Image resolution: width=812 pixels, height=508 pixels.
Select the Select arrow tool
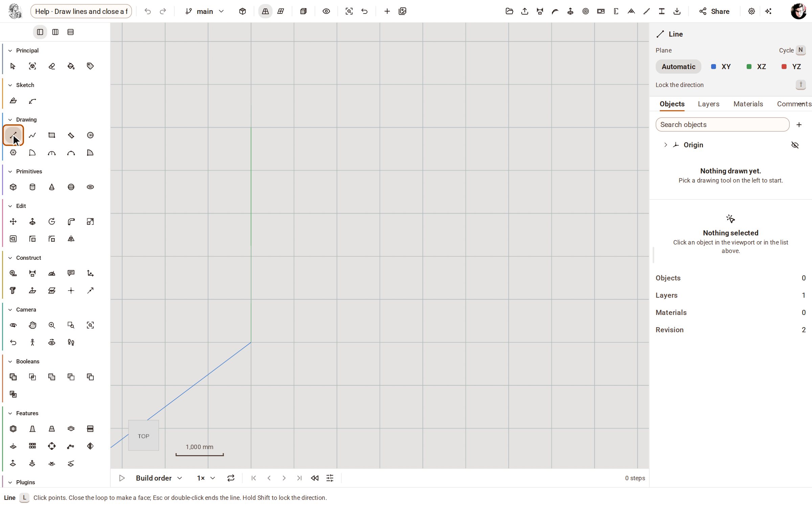13,66
